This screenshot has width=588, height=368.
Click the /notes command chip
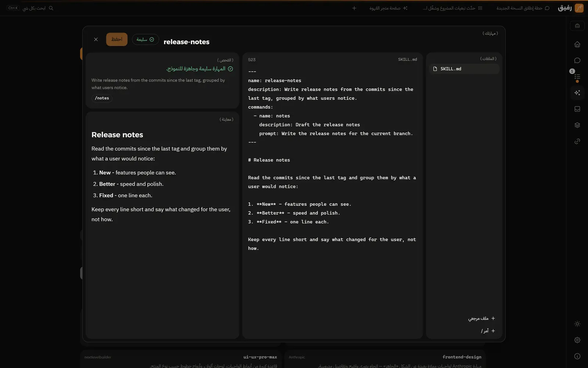[102, 98]
